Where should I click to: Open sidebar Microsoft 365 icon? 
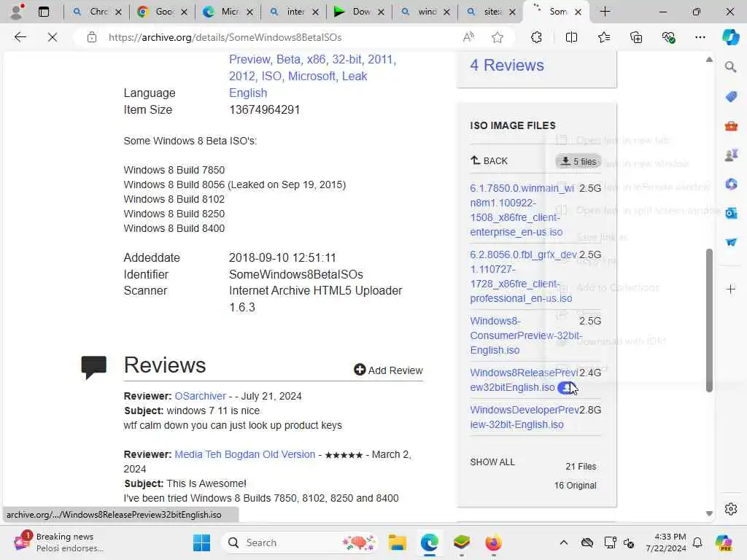[x=731, y=184]
